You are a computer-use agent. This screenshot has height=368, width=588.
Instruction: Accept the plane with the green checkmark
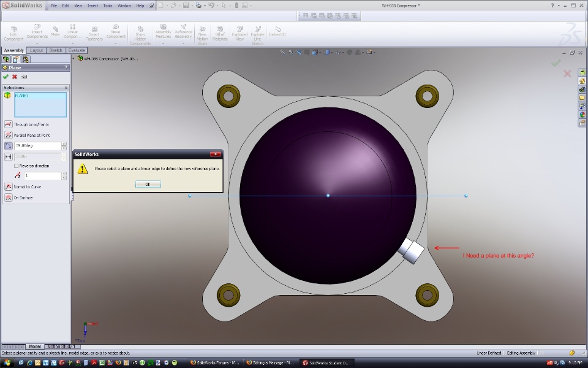coord(6,77)
